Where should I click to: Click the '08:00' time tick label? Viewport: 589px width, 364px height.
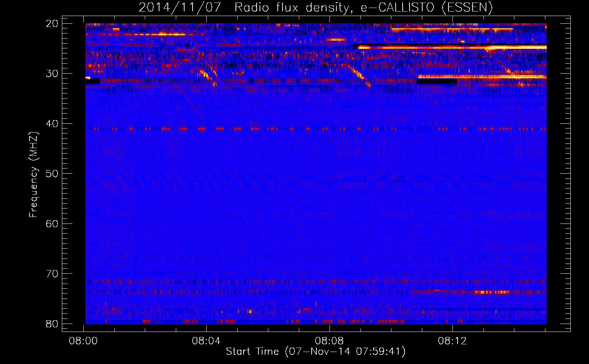(x=83, y=341)
